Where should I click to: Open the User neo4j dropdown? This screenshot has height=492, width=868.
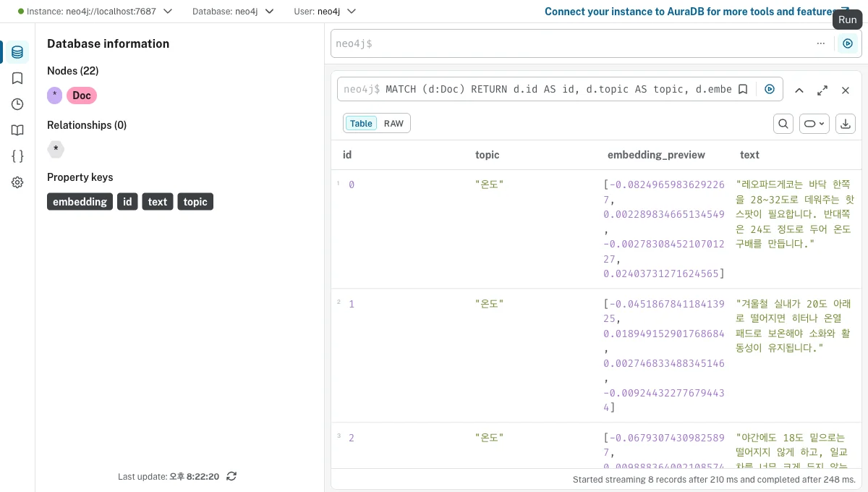(x=325, y=12)
